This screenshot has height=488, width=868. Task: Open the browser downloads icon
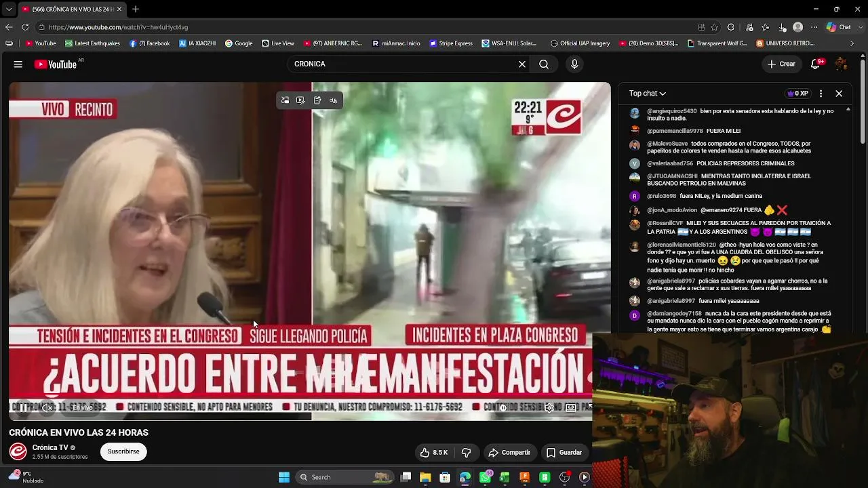[783, 27]
